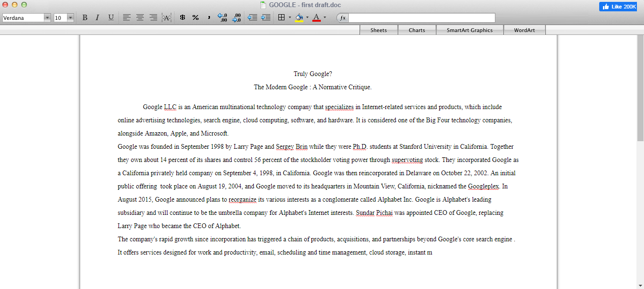644x289 pixels.
Task: Click the Verdana font name field
Action: [x=23, y=17]
